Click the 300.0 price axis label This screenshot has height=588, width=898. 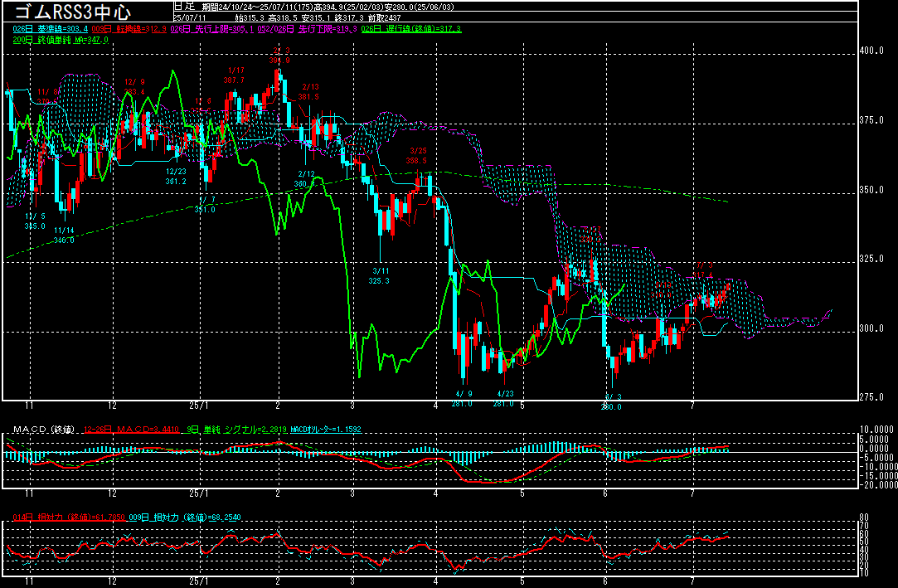[x=871, y=328]
